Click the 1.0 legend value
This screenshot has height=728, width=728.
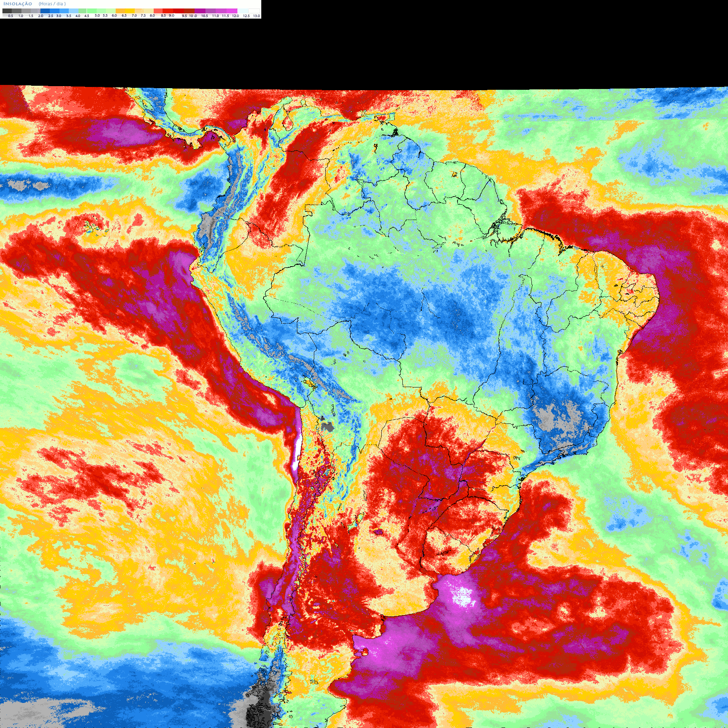[21, 16]
